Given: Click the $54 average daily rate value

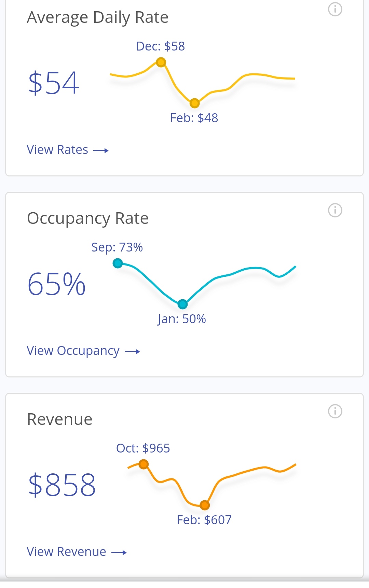Looking at the screenshot, I should (54, 83).
